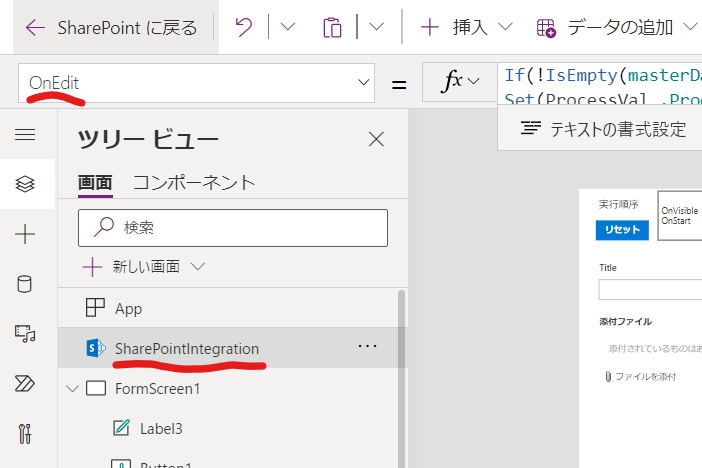
Task: Open the Power Automate icon in the sidebar
Action: tap(25, 383)
